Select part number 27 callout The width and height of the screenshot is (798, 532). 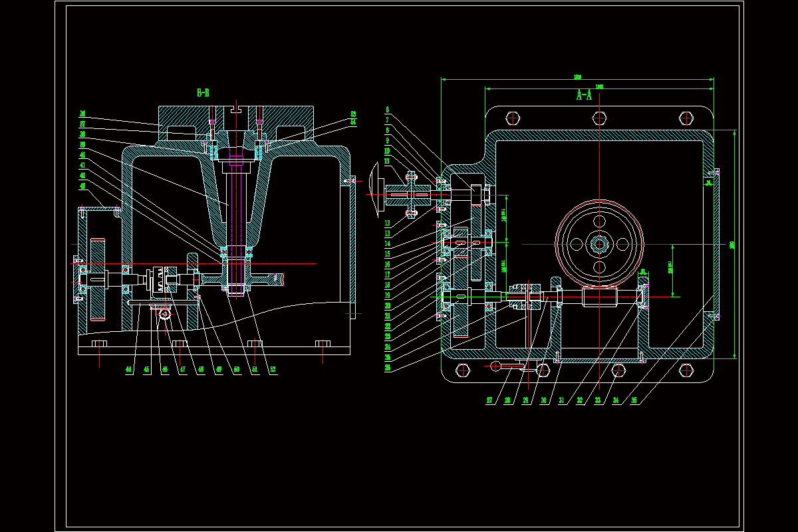489,400
